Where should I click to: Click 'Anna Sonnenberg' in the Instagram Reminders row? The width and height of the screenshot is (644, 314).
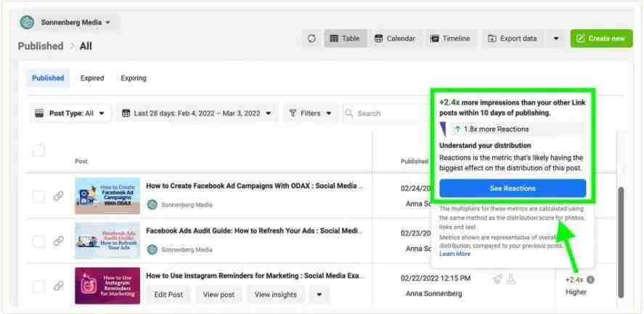coord(433,294)
